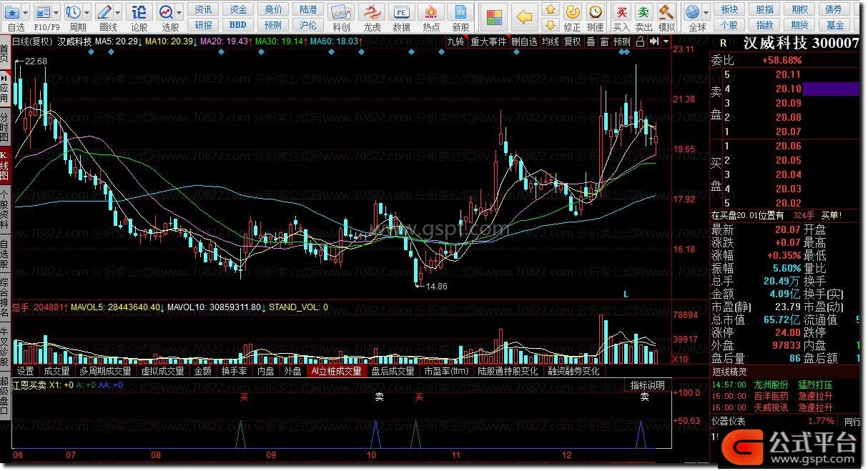The image size is (868, 471).
Task: Open the 选股 stock picker icon
Action: (166, 12)
